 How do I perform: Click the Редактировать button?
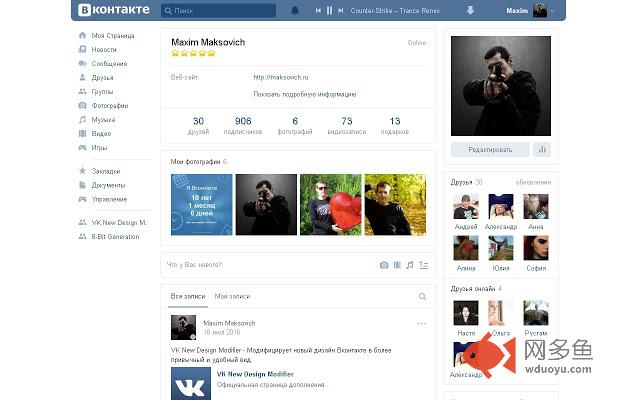click(490, 150)
